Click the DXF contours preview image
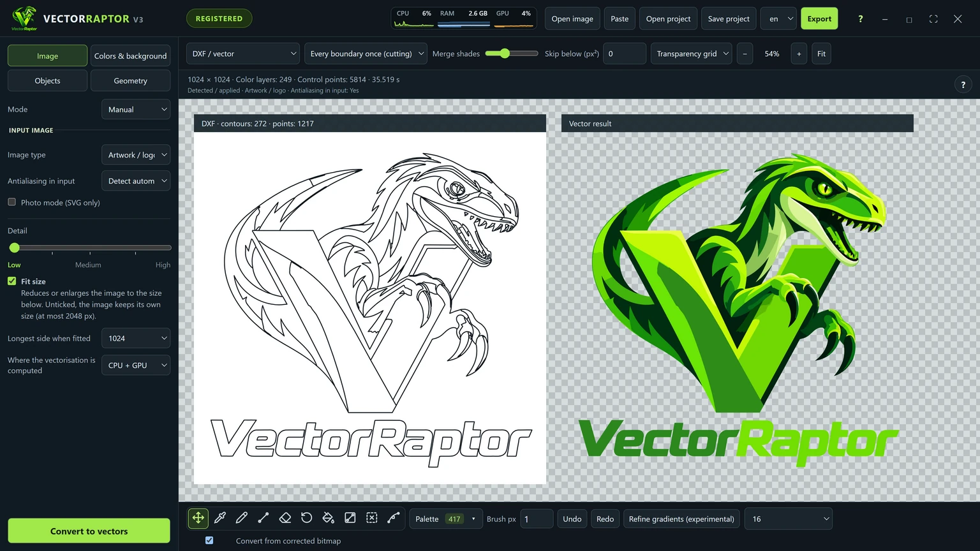Viewport: 980px width, 551px height. [x=370, y=308]
